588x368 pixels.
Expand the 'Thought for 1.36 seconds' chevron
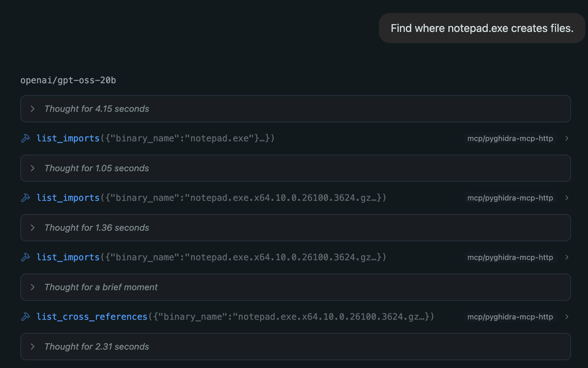(33, 228)
